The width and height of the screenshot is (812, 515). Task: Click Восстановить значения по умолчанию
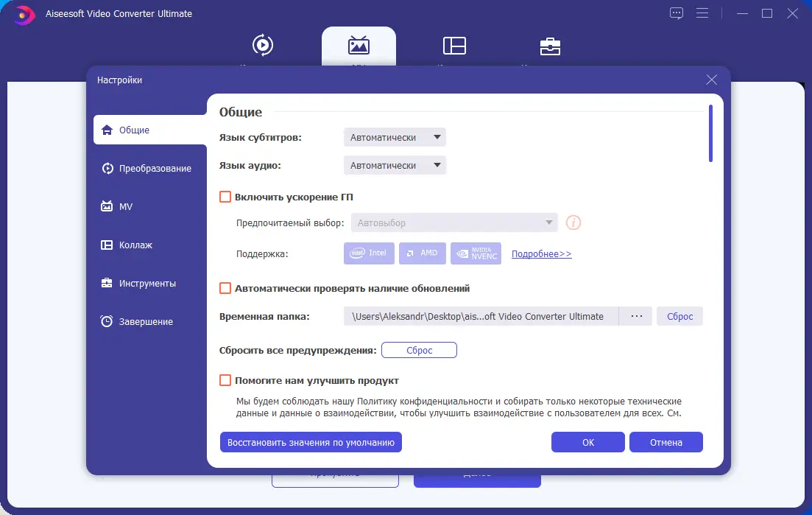311,442
